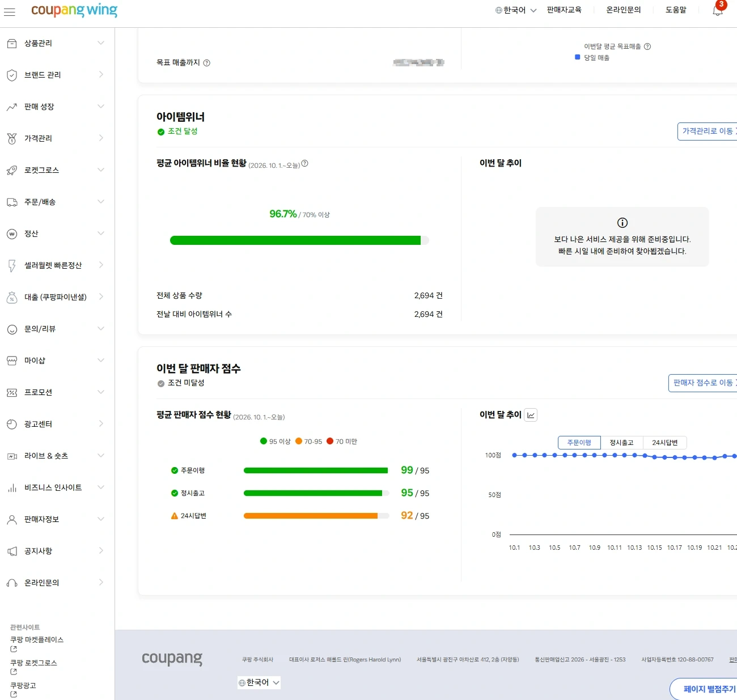The image size is (737, 700).
Task: Switch to the 24시답변 chart tab
Action: (x=665, y=443)
